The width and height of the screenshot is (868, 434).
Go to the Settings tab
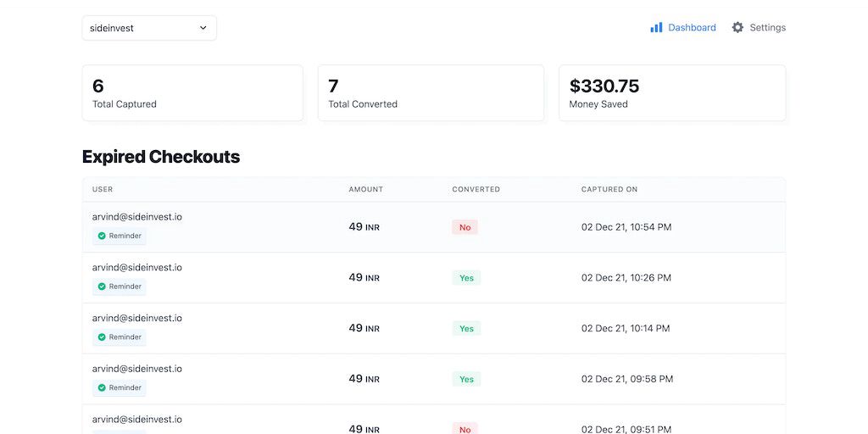(x=767, y=27)
